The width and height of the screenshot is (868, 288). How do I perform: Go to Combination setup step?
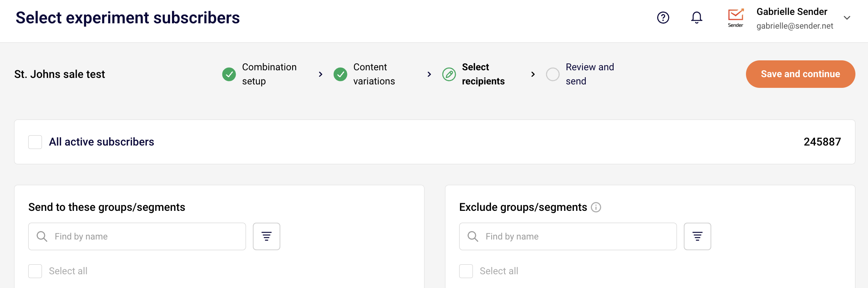click(x=269, y=74)
